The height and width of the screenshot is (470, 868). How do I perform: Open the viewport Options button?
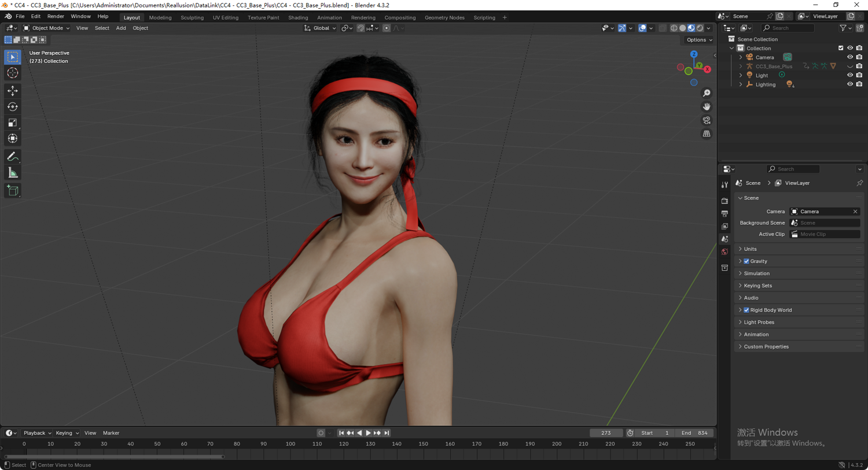[699, 40]
